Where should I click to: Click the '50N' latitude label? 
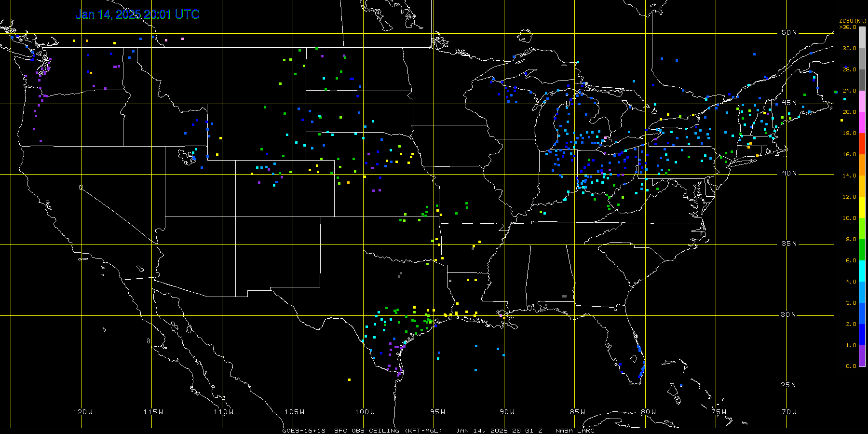(789, 32)
